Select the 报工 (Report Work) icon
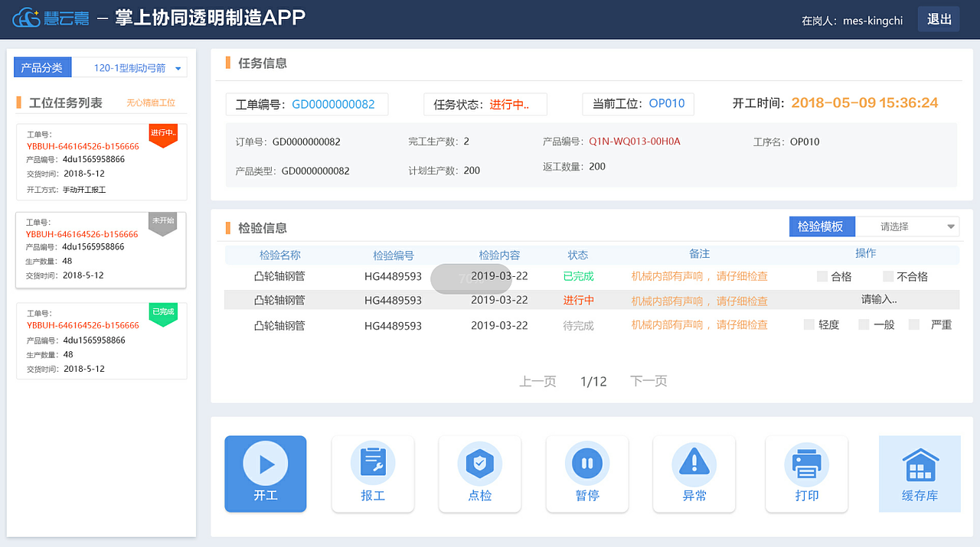This screenshot has height=547, width=980. (373, 462)
